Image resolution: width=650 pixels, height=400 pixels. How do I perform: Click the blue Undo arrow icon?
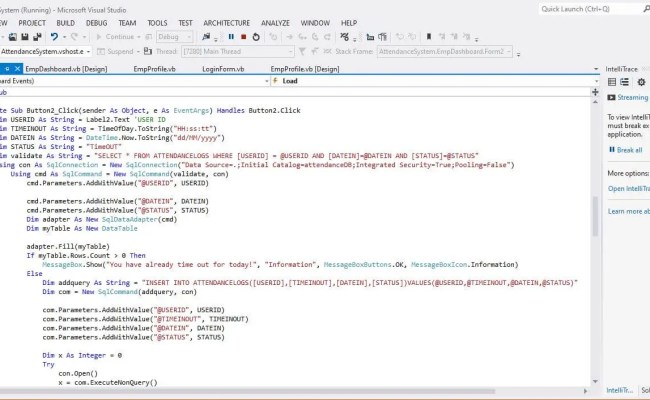click(x=54, y=37)
